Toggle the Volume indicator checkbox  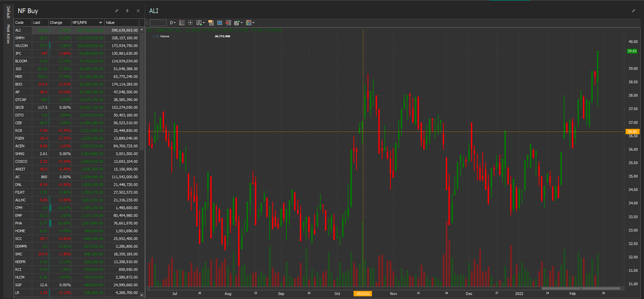[154, 36]
